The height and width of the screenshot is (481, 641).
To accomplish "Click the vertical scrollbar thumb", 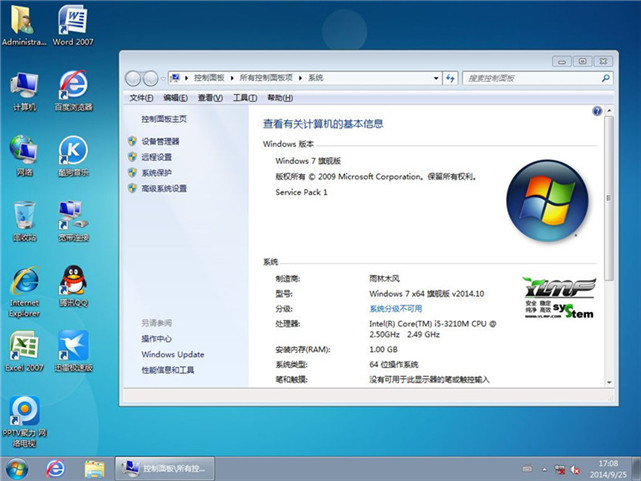I will (608, 198).
